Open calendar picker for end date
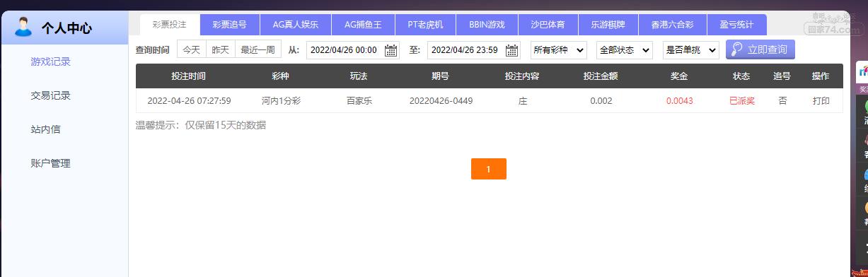 click(x=512, y=50)
